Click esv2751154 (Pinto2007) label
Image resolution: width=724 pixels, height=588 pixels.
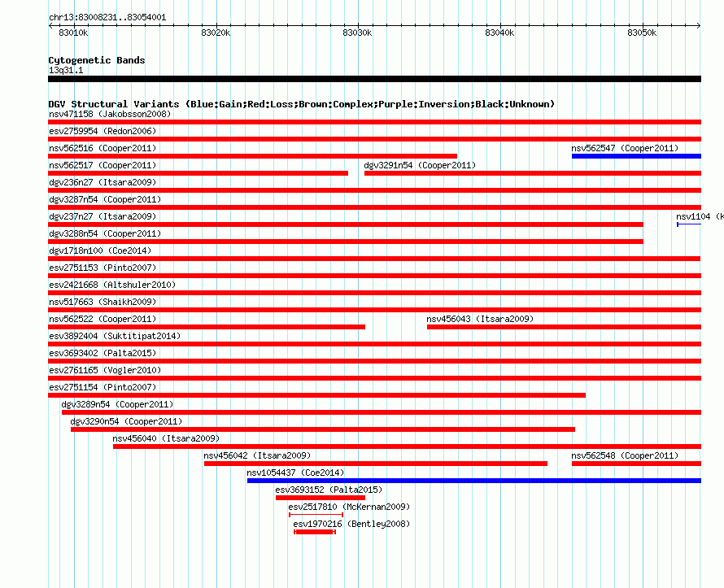(103, 387)
